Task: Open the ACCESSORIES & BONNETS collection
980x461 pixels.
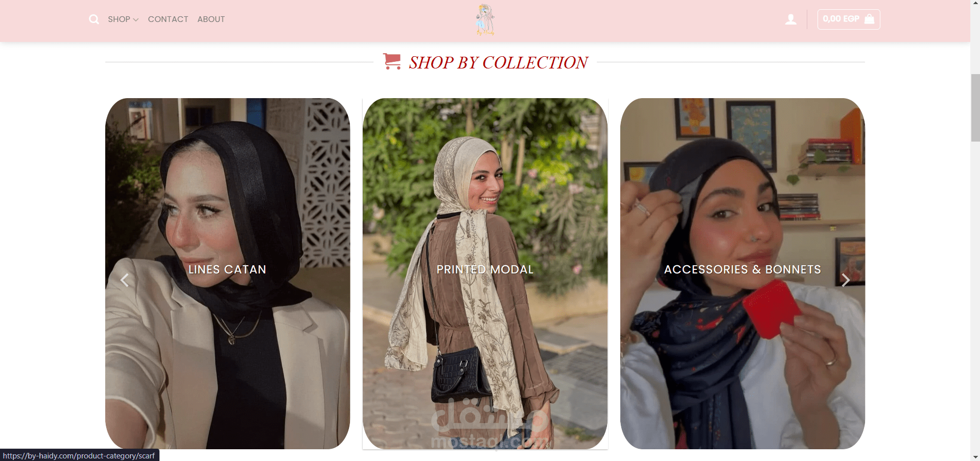Action: click(742, 269)
